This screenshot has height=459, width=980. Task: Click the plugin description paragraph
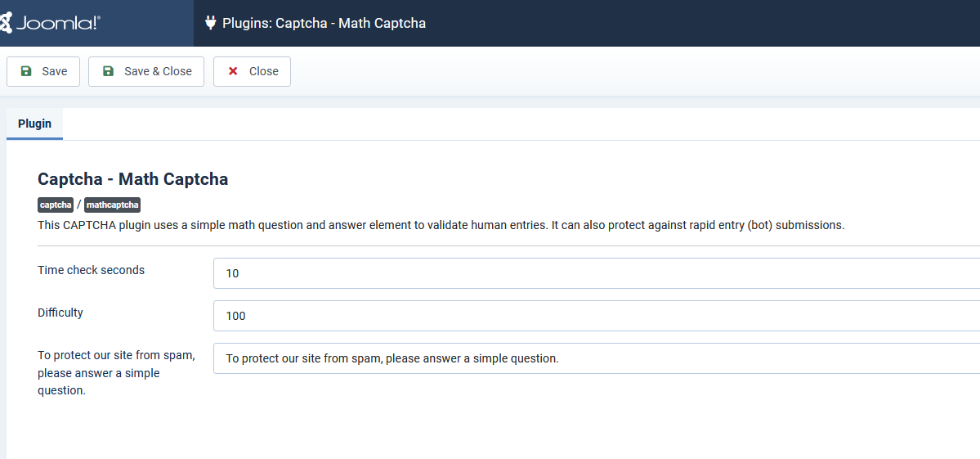(x=441, y=225)
